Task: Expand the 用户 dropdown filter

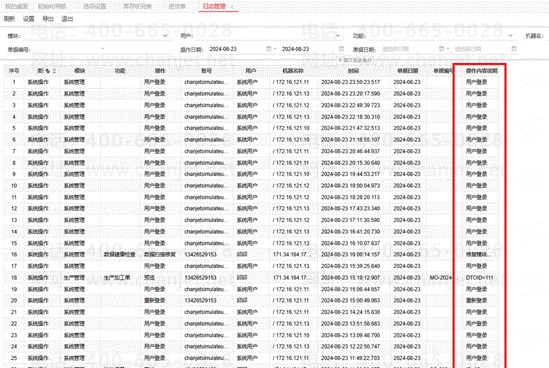Action: pyautogui.click(x=338, y=35)
